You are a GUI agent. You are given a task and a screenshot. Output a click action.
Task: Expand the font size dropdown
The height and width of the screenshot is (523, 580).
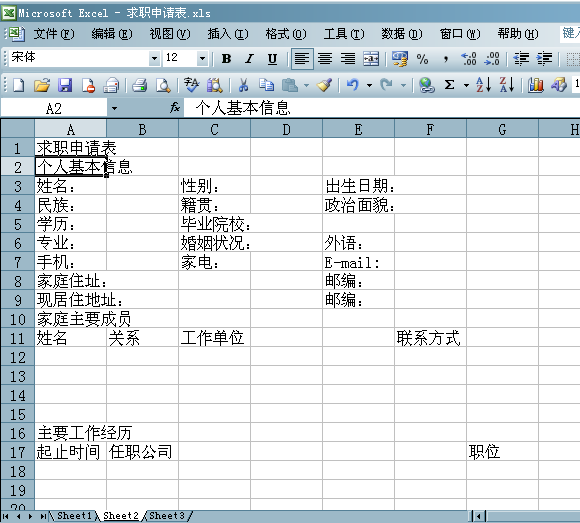pyautogui.click(x=202, y=58)
